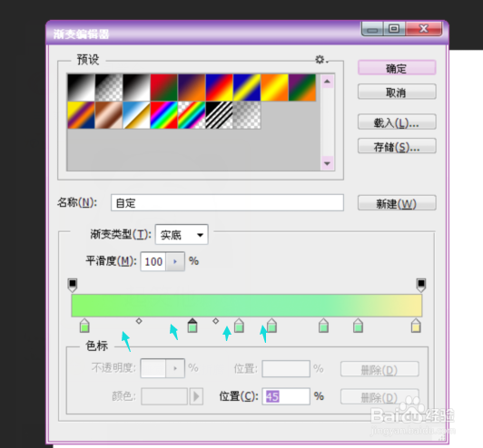This screenshot has height=448, width=483.
Task: Click the 位置(C) field showing 45
Action: 286,396
